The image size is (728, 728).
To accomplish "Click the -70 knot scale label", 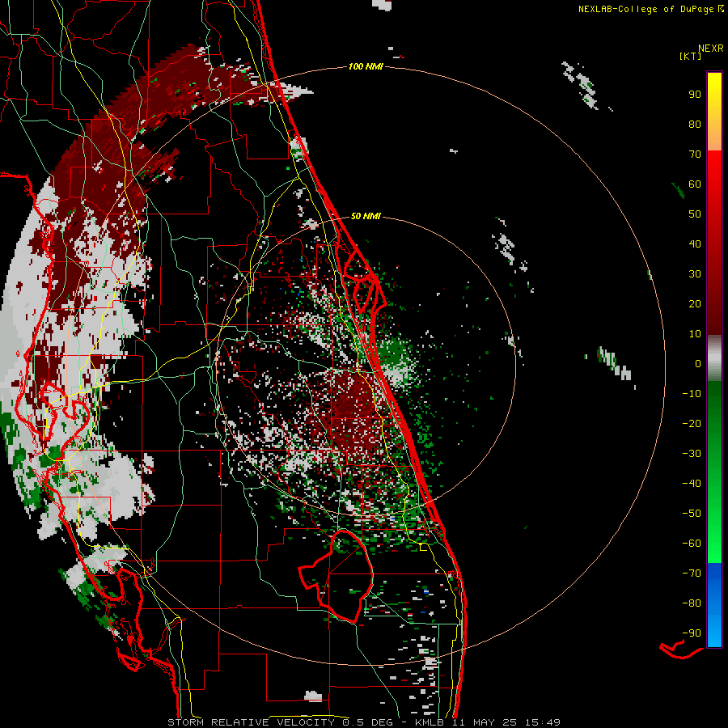I will pyautogui.click(x=692, y=574).
